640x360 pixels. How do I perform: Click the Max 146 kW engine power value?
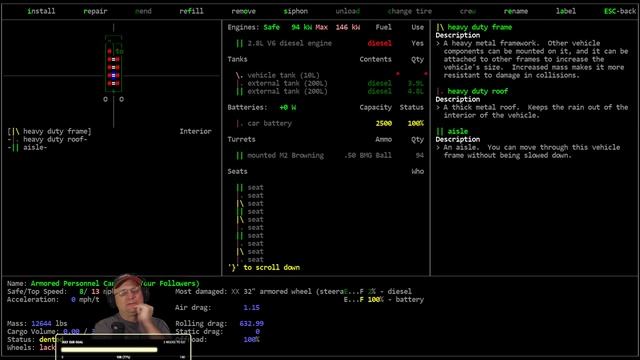click(x=338, y=27)
